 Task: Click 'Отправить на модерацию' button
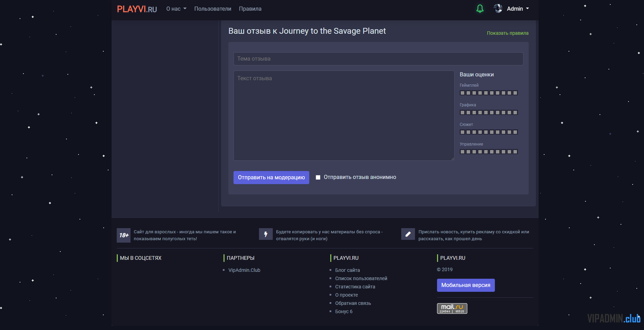point(271,178)
